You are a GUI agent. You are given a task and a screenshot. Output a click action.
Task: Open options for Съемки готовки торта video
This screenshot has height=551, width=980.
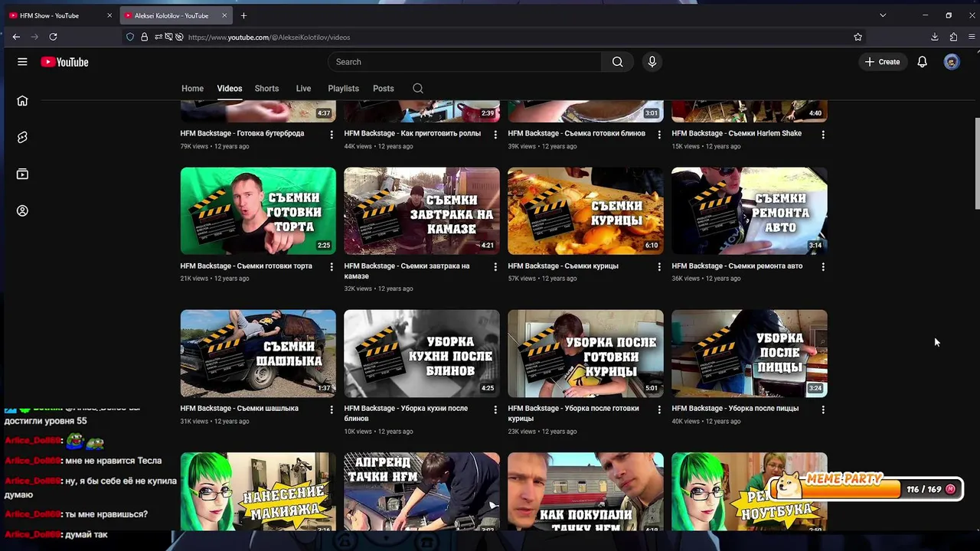click(332, 267)
